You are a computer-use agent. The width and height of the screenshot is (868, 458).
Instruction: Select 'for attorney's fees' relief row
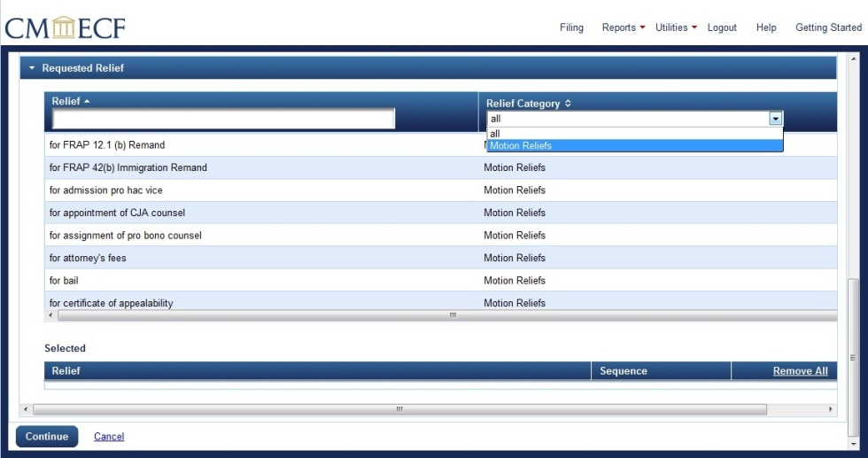88,258
